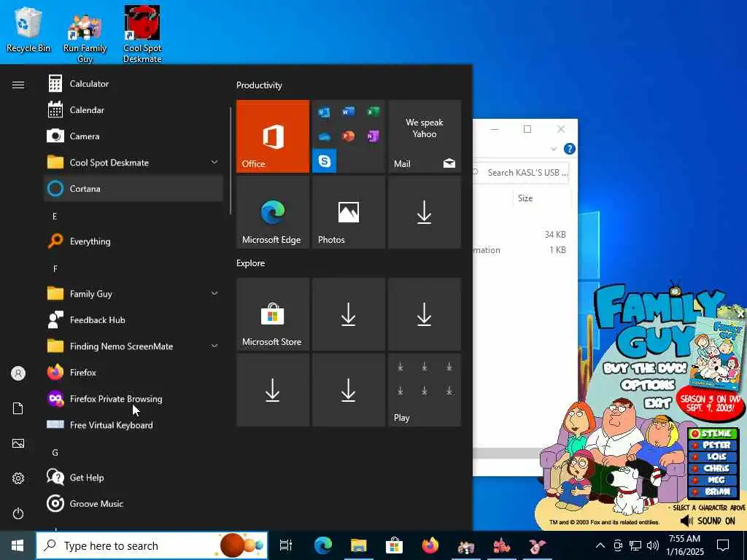Open the Get Help app

pos(133,477)
